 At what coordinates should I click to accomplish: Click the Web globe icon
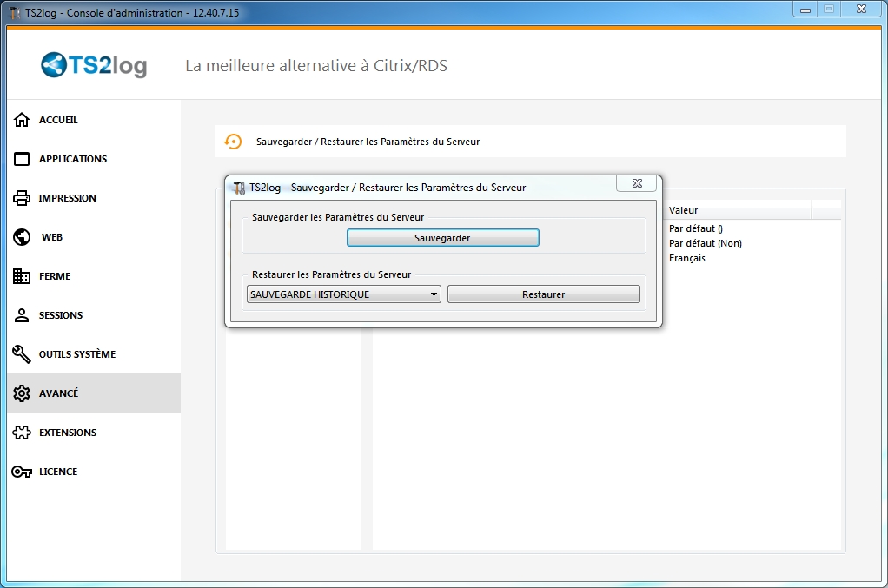(x=22, y=237)
